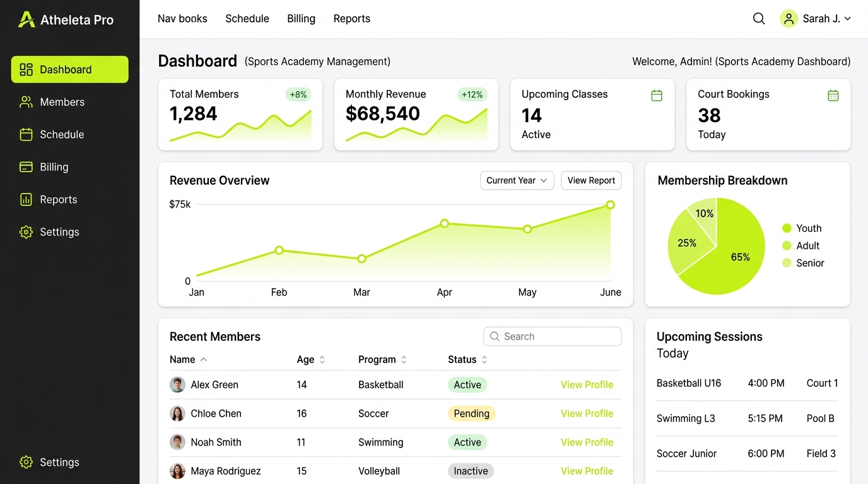This screenshot has width=868, height=484.
Task: Open search with the top magnifier icon
Action: [759, 19]
